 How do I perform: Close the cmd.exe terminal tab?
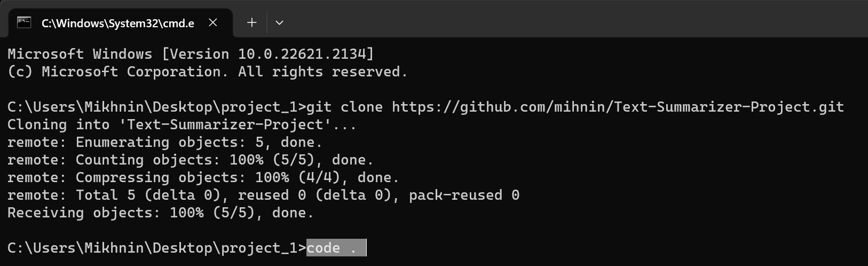click(213, 22)
